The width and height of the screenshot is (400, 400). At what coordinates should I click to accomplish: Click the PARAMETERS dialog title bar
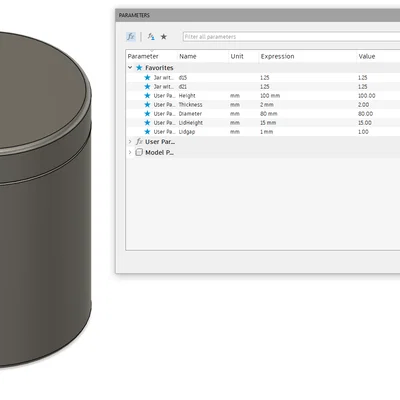[258, 15]
